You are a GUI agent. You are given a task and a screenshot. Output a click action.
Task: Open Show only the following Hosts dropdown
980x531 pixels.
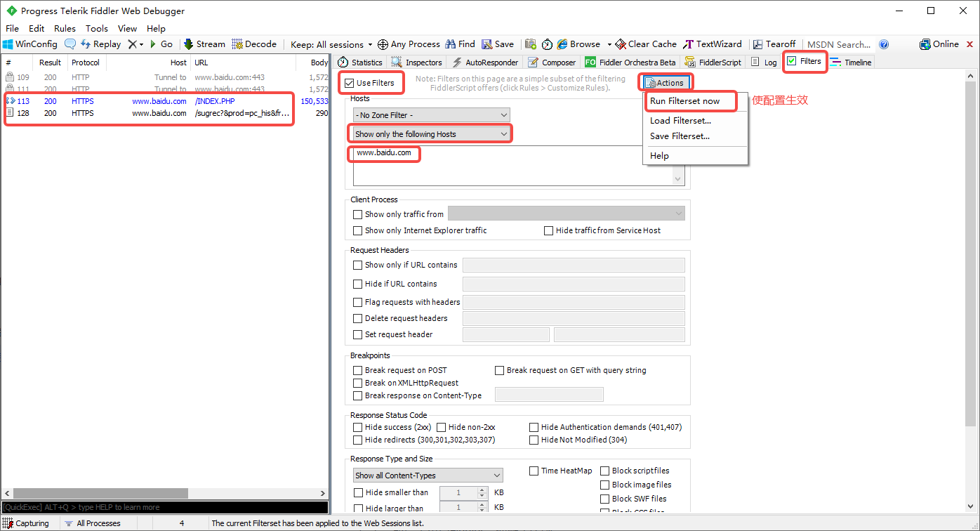pos(432,134)
